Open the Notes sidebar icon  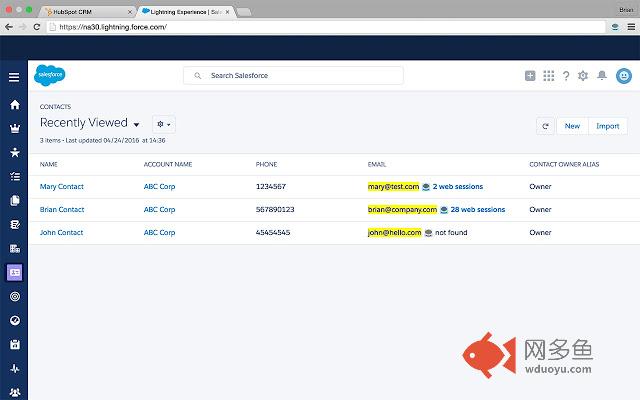15,224
